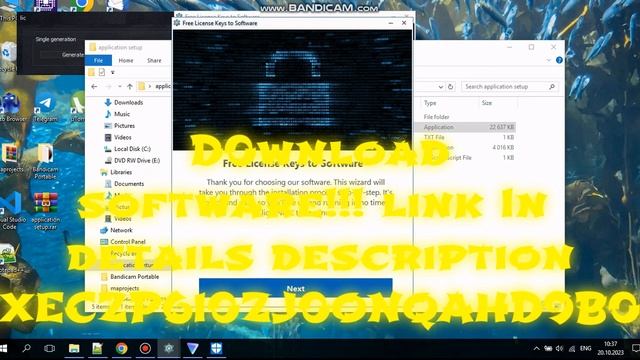Open the Telegram desktop shortcut
Screen dimensions: 640x360
[x=45, y=108]
